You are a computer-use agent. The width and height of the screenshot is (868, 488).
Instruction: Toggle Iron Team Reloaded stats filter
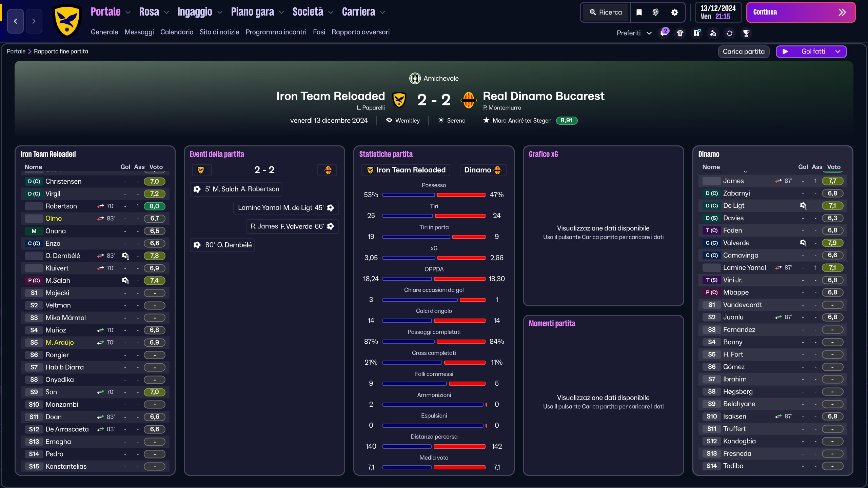406,170
